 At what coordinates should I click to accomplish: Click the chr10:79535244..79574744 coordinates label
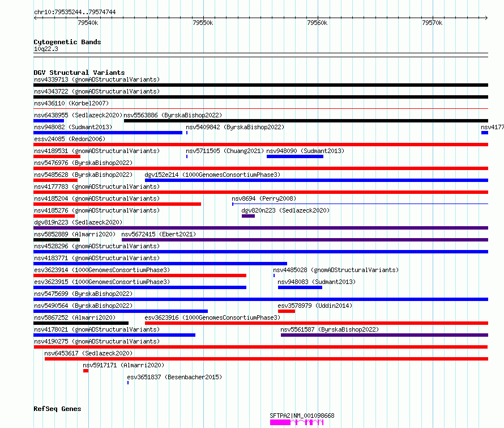tap(75, 12)
